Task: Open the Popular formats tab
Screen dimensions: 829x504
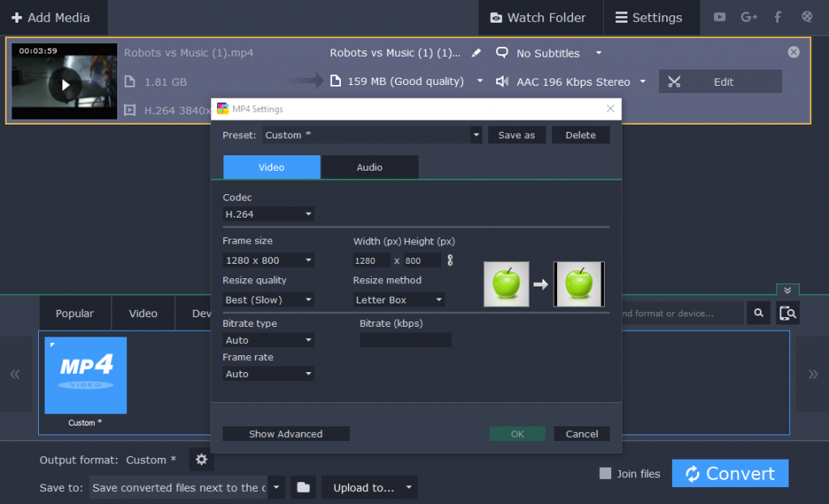Action: click(74, 313)
